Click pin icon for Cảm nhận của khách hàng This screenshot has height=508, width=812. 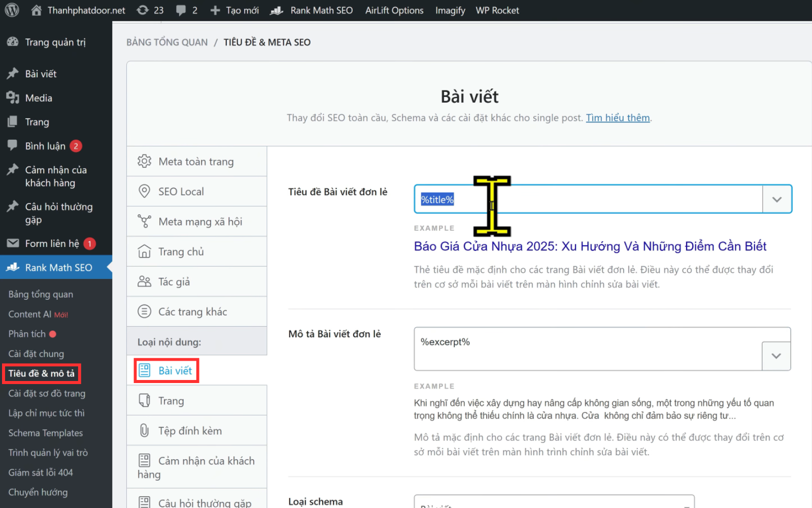point(13,170)
